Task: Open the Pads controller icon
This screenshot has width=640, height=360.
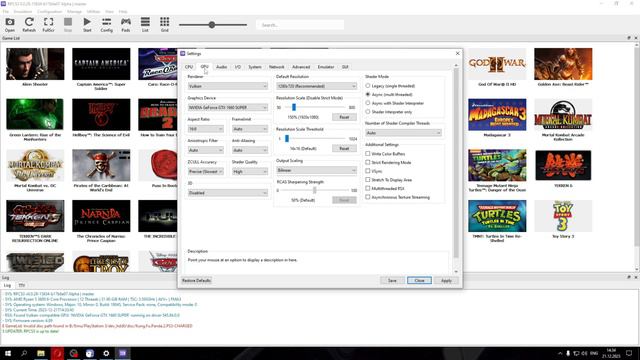Action: 126,24
